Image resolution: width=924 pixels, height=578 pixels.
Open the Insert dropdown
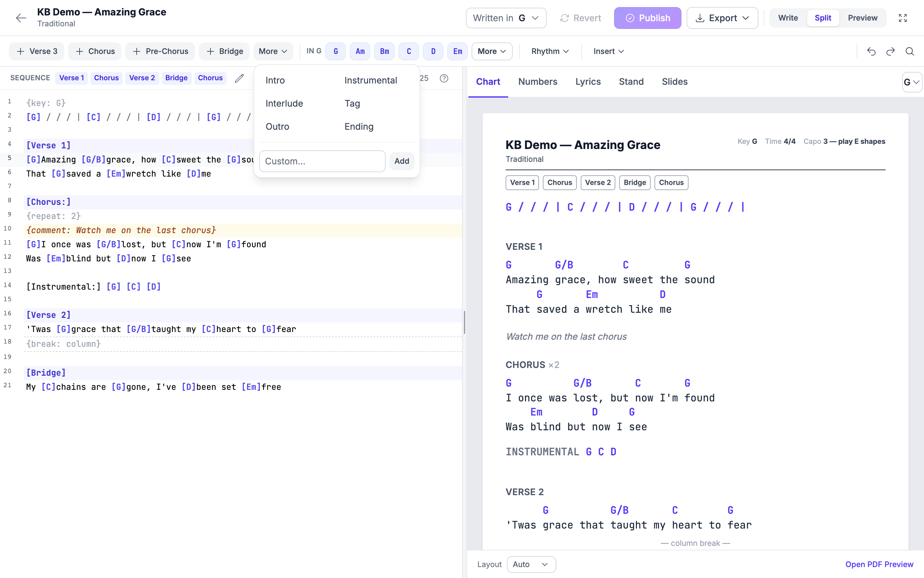(609, 51)
